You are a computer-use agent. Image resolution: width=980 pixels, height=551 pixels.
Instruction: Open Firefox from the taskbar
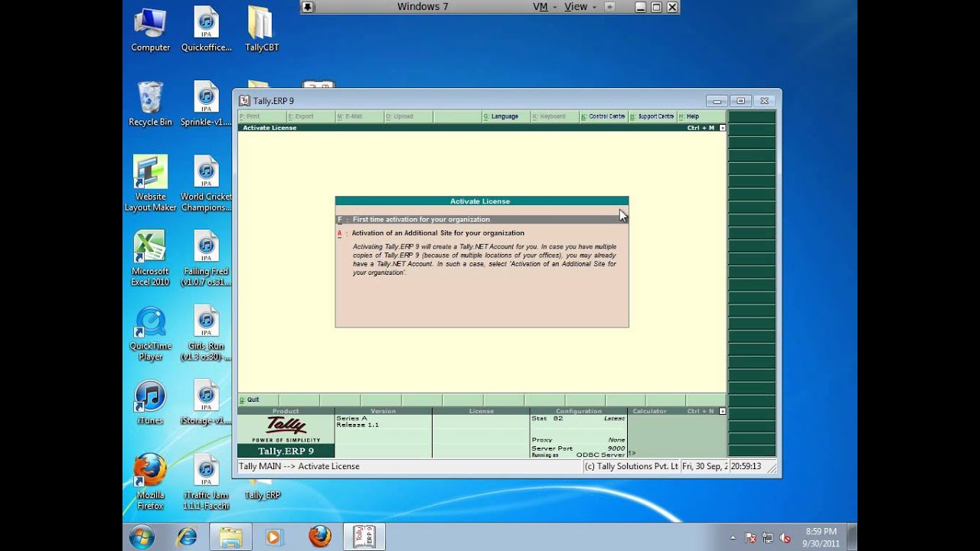pyautogui.click(x=319, y=536)
